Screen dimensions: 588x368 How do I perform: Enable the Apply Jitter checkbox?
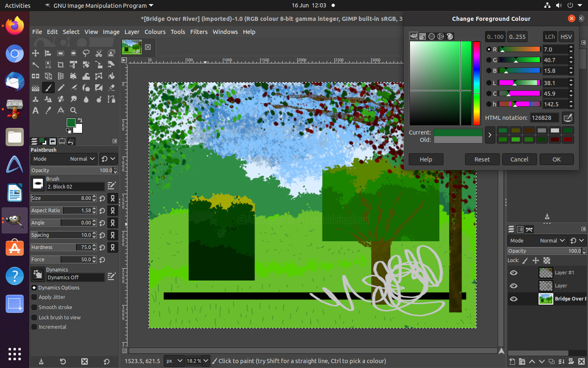coord(34,297)
